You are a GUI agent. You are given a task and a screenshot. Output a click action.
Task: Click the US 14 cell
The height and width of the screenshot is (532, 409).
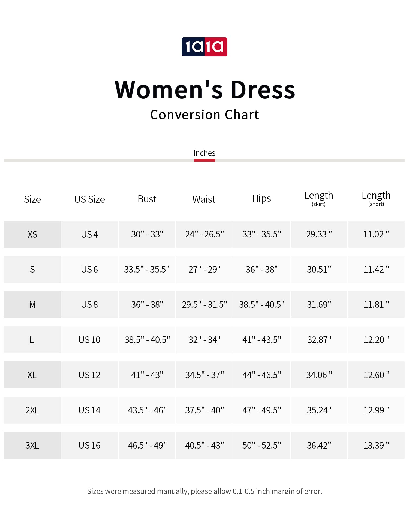(89, 410)
